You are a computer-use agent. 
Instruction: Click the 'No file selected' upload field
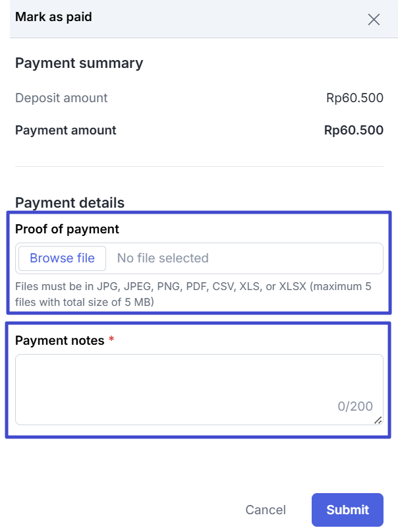pos(163,258)
